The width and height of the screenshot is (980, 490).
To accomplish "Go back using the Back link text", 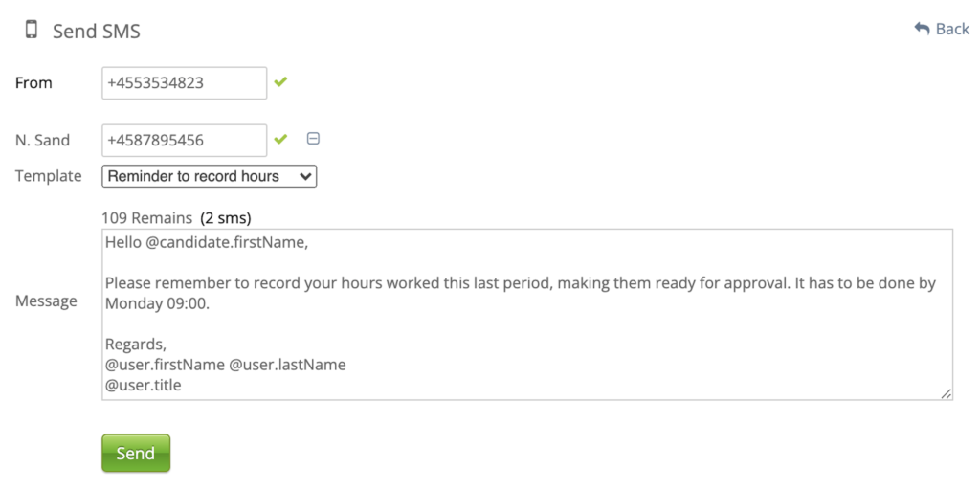I will [952, 29].
